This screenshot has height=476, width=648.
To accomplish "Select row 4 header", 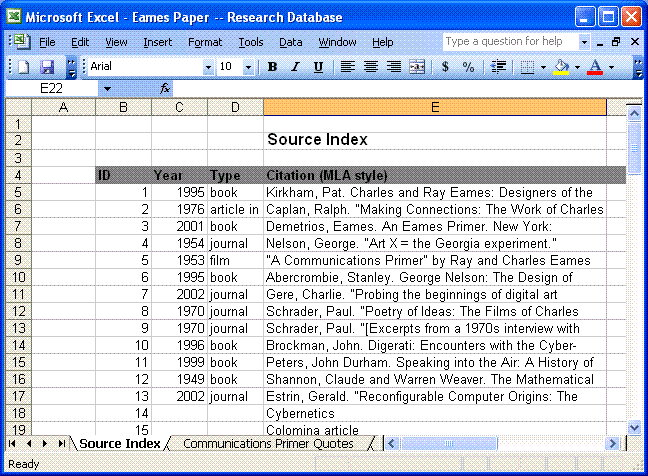I will tap(18, 175).
